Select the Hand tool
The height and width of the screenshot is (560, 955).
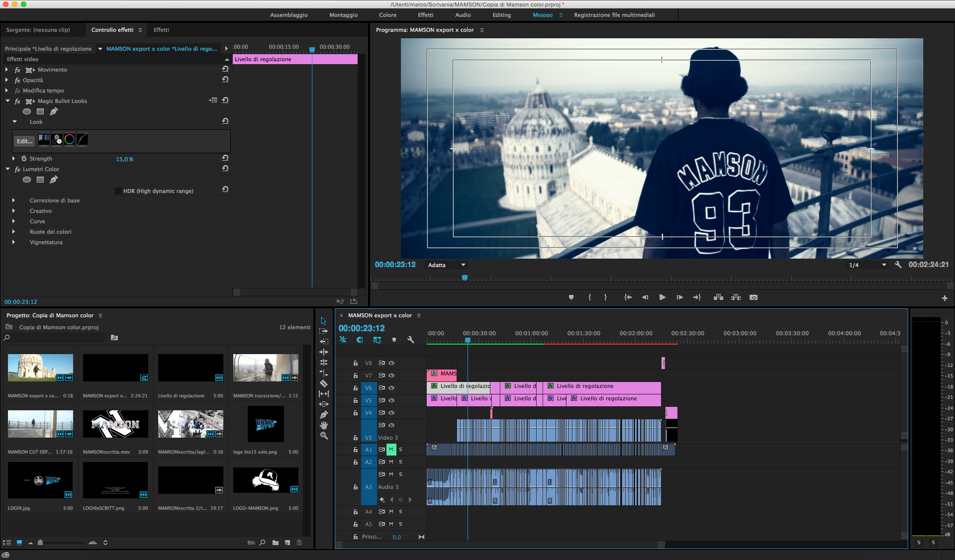pos(324,425)
